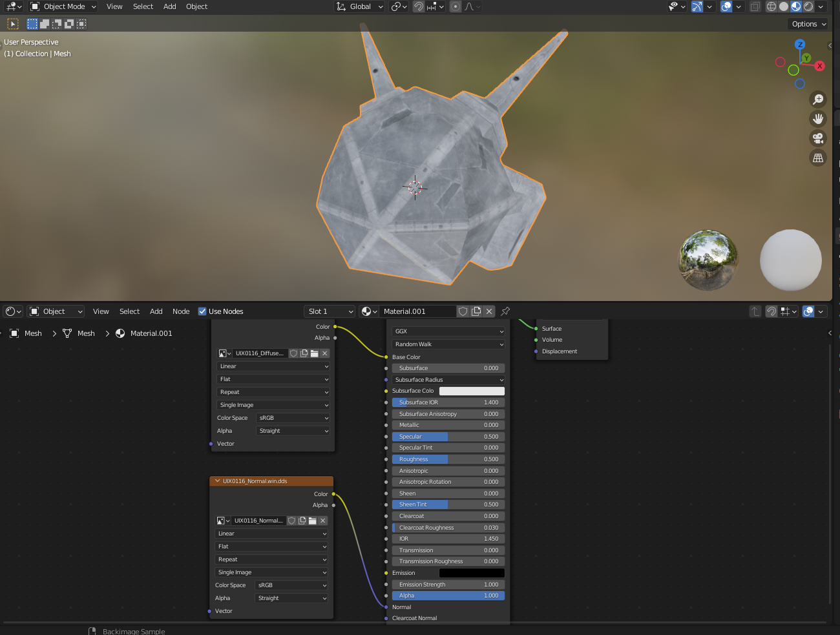
Task: Click fake user shield icon for Material.001
Action: click(463, 311)
